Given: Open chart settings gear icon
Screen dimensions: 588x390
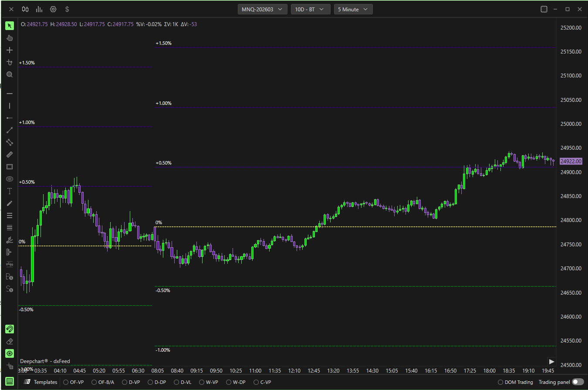Looking at the screenshot, I should click(x=53, y=9).
